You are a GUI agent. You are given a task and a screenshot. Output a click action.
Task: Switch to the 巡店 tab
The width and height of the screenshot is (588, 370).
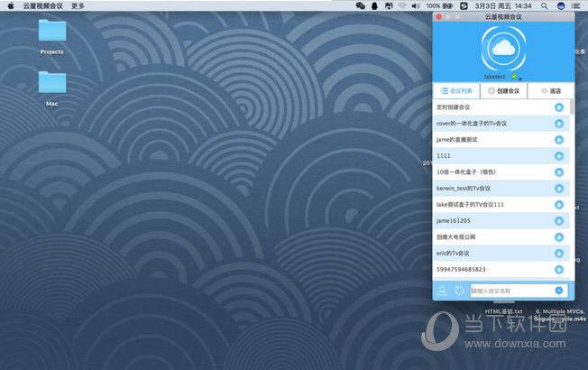[x=550, y=91]
